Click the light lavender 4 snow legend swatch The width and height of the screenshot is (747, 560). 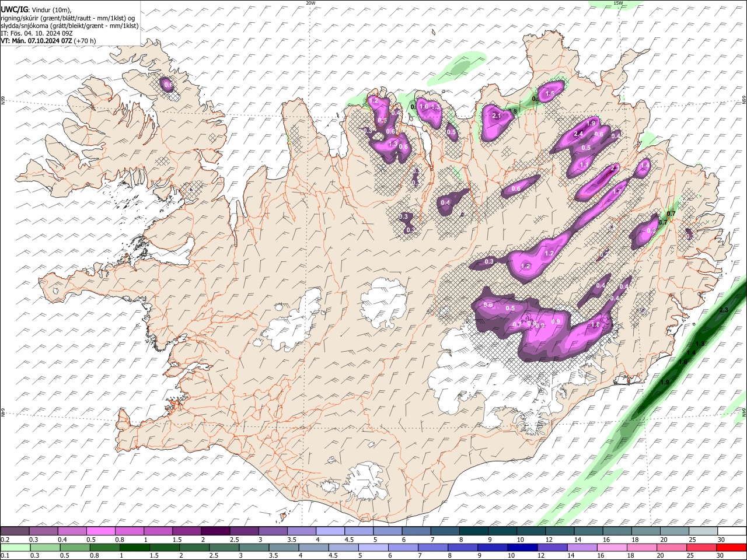tap(330, 531)
